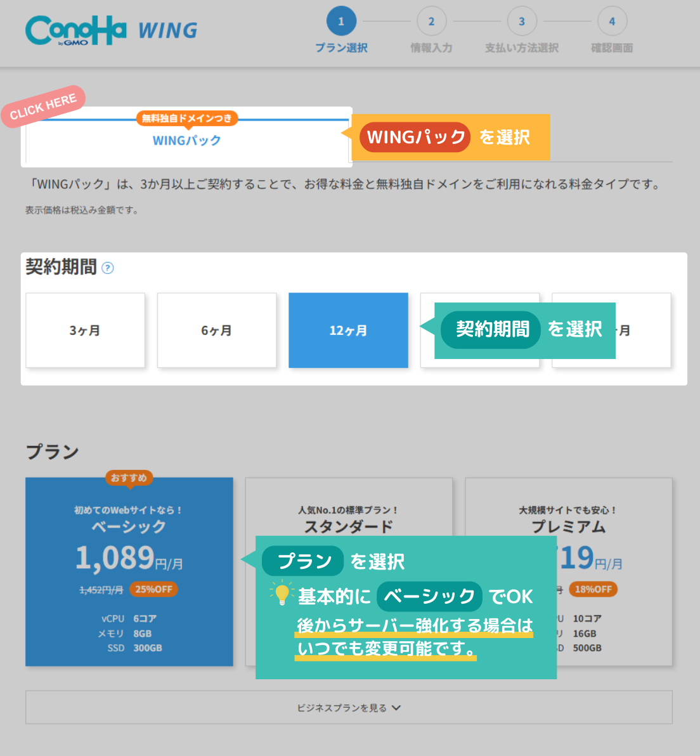Click the 25%OFF discount badge
This screenshot has height=756, width=700.
(x=153, y=589)
